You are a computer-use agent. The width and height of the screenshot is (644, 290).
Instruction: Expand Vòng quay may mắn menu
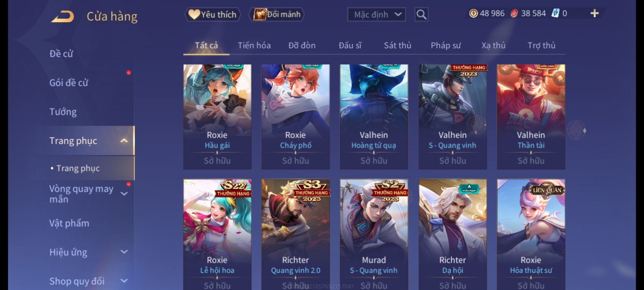124,194
